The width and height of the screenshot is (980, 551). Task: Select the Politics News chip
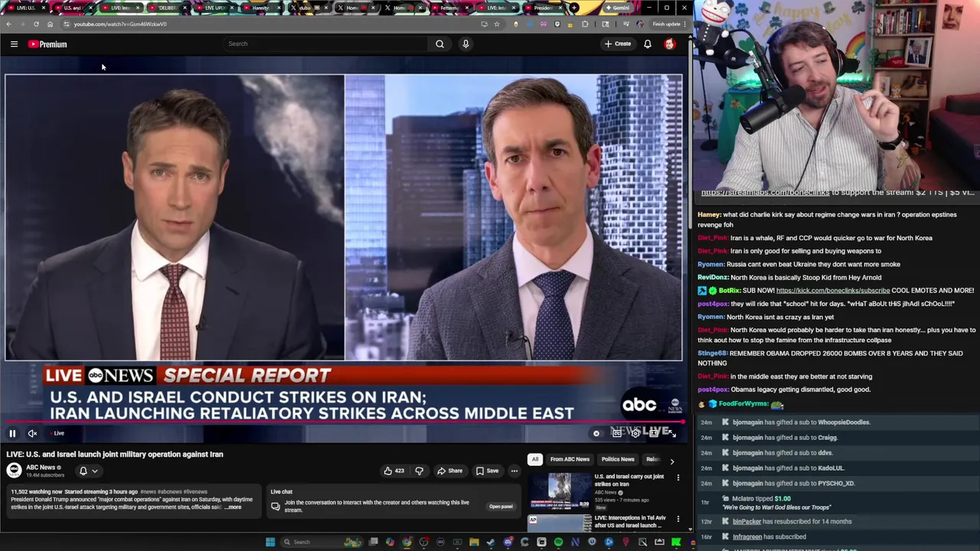click(x=618, y=459)
